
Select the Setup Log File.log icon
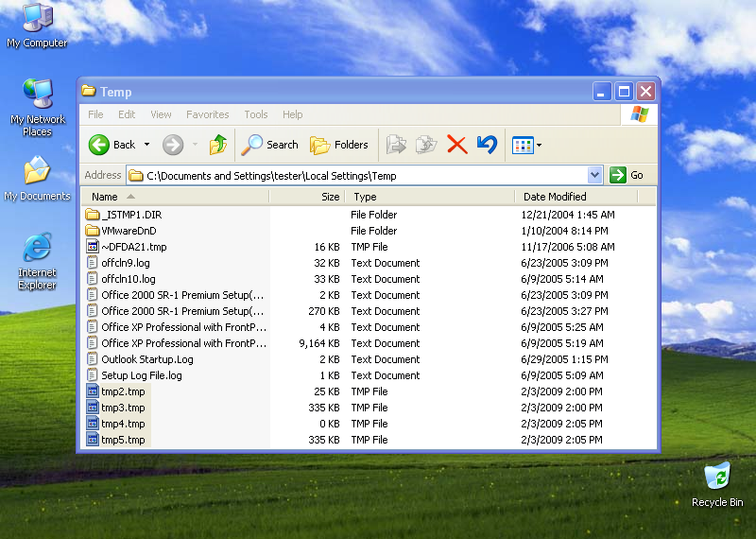point(92,374)
